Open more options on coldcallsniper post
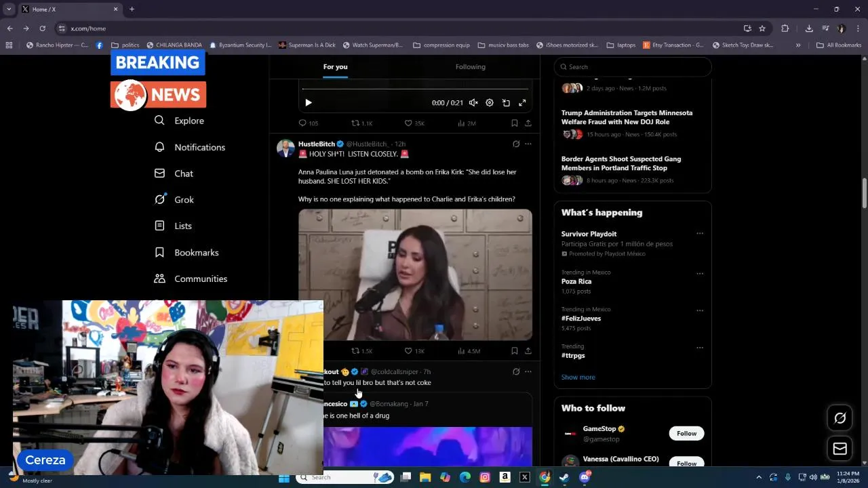The width and height of the screenshot is (868, 488). tap(528, 371)
